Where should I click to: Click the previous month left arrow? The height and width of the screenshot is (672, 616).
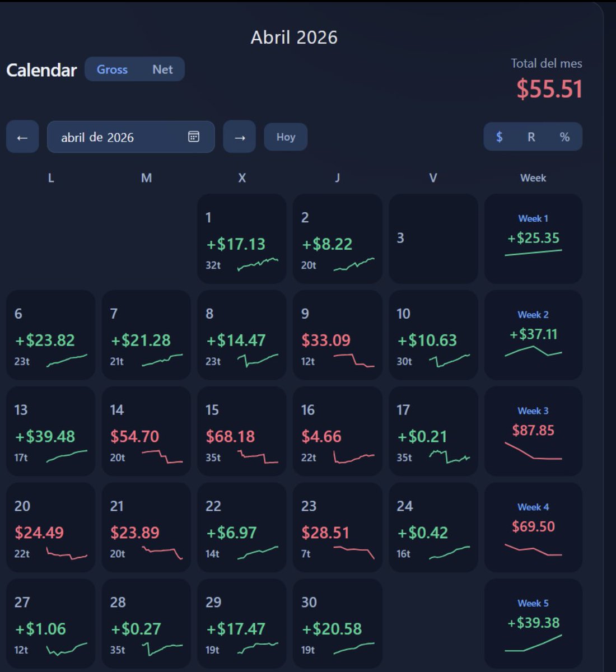tap(22, 137)
